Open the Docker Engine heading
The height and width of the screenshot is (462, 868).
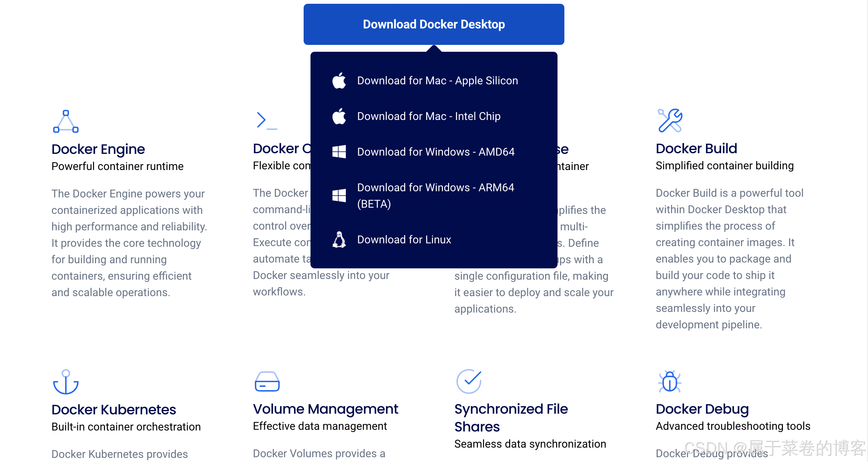tap(98, 149)
